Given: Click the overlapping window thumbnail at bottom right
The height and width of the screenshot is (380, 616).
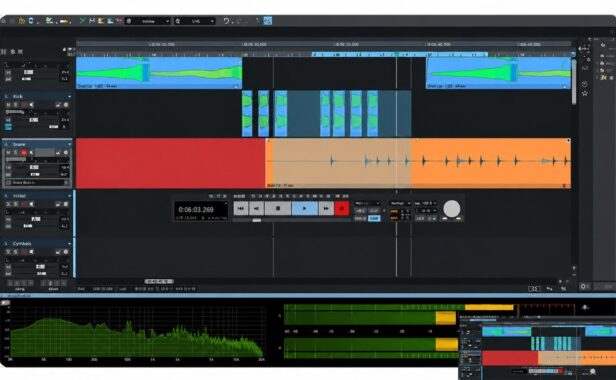Looking at the screenshot, I should 537,347.
